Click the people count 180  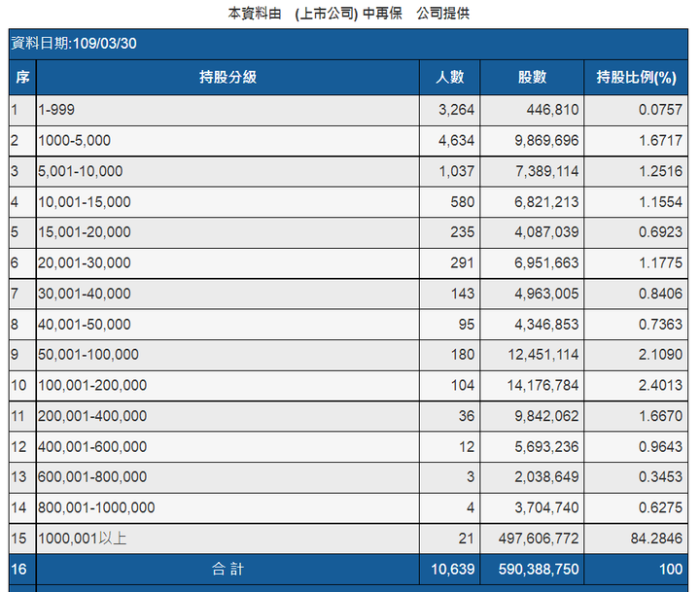tap(463, 355)
